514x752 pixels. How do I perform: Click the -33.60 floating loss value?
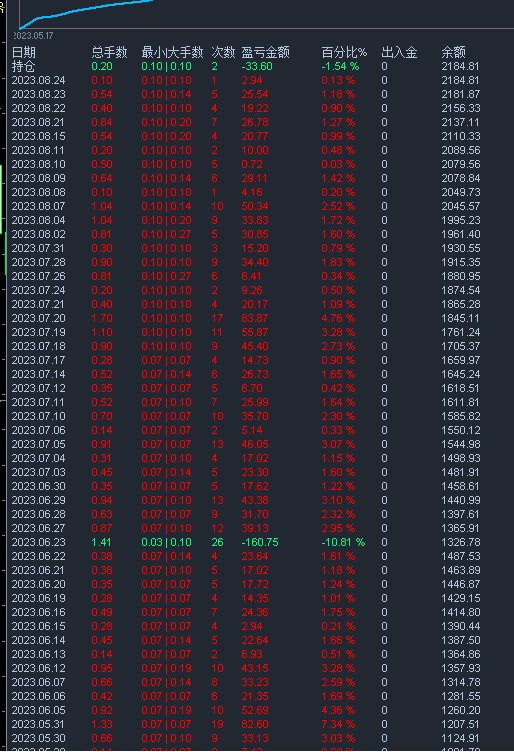coord(257,66)
